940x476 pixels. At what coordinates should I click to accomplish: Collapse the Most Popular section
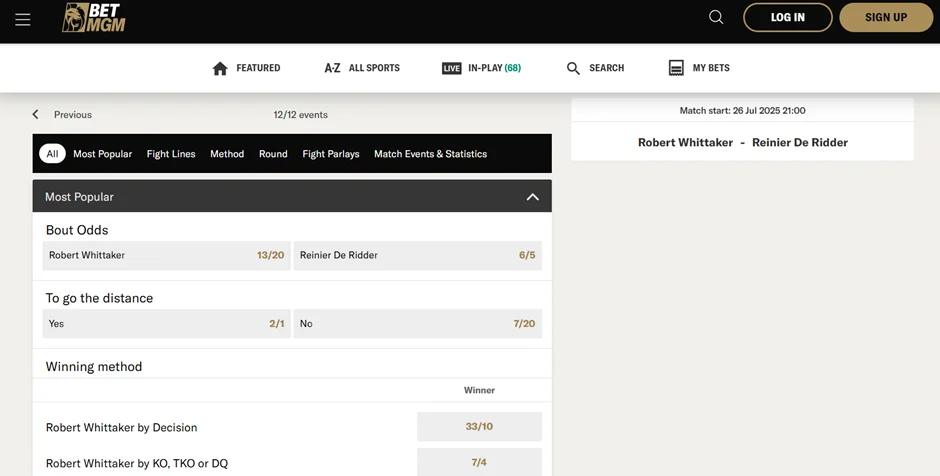[532, 197]
